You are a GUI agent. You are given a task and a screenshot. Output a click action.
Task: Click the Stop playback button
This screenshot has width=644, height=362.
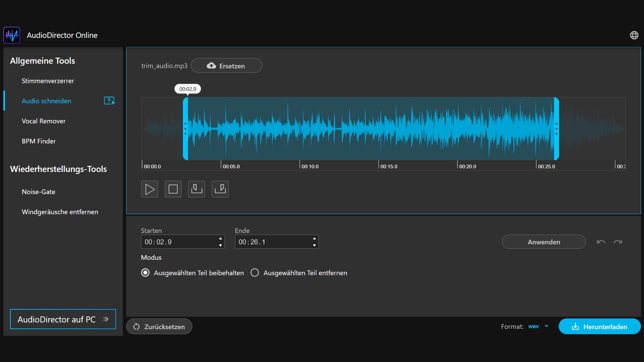[173, 189]
